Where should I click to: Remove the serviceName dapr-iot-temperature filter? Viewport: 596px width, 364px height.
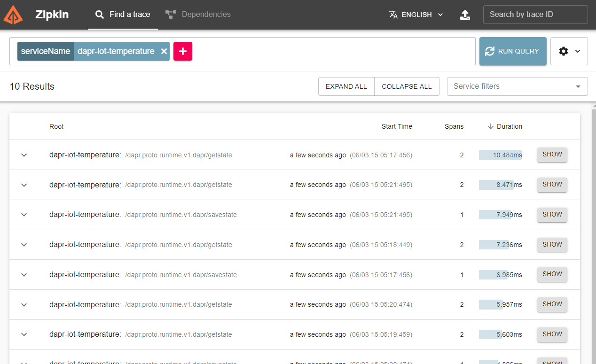click(x=164, y=51)
